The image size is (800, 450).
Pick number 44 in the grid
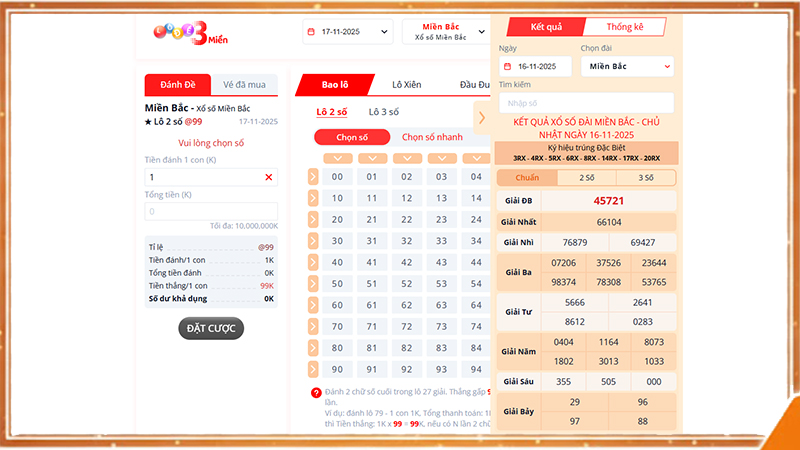[476, 262]
